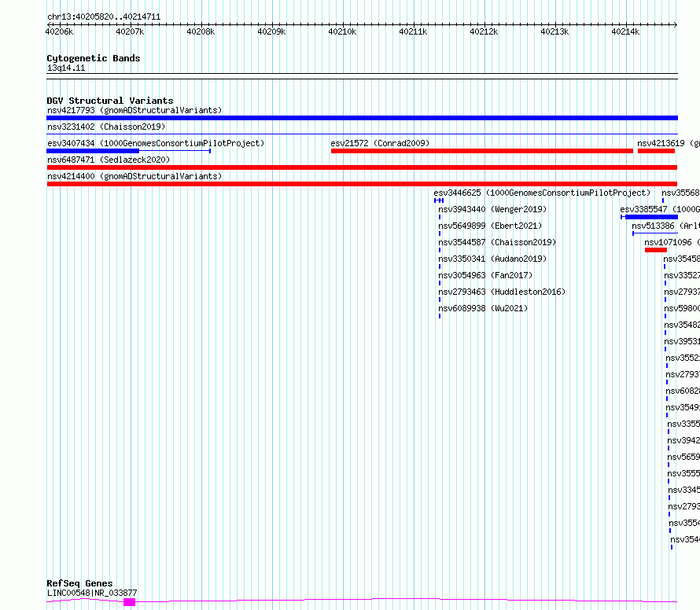
Task: Click the blue bar of esv3385547
Action: pos(651,217)
